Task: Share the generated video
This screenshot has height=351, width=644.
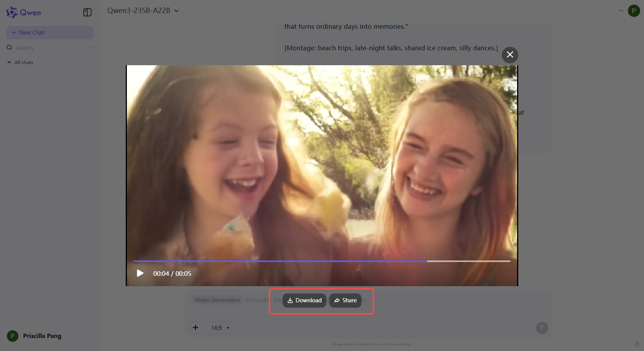Action: [345, 300]
